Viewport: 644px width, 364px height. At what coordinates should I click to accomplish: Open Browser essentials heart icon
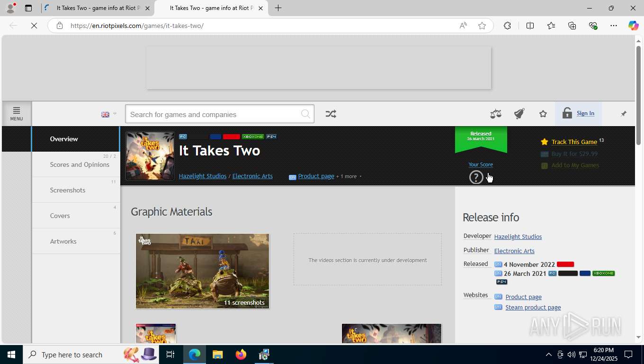(x=593, y=26)
